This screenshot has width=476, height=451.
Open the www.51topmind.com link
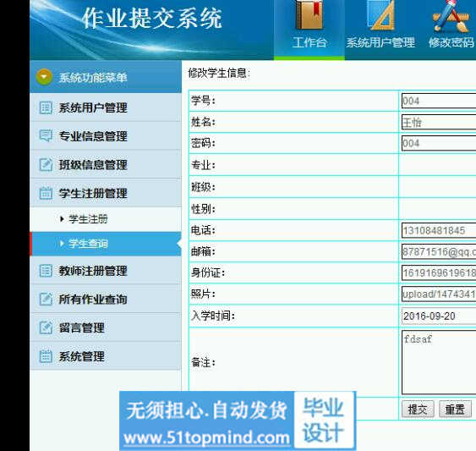coord(207,438)
